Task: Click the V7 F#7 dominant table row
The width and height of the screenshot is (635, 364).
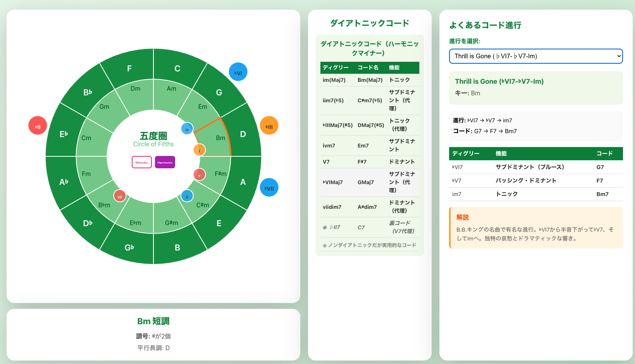Action: (369, 162)
